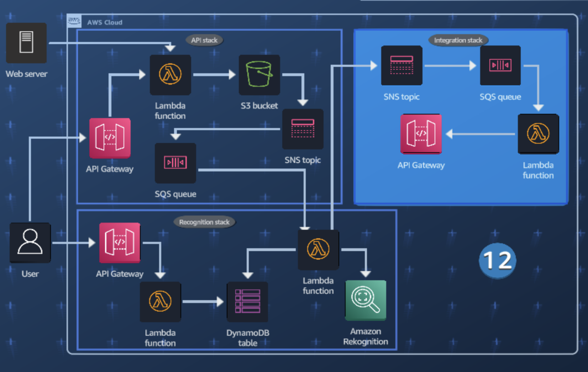
Task: Click 'SQS queue' text in Integration stack
Action: 500,97
